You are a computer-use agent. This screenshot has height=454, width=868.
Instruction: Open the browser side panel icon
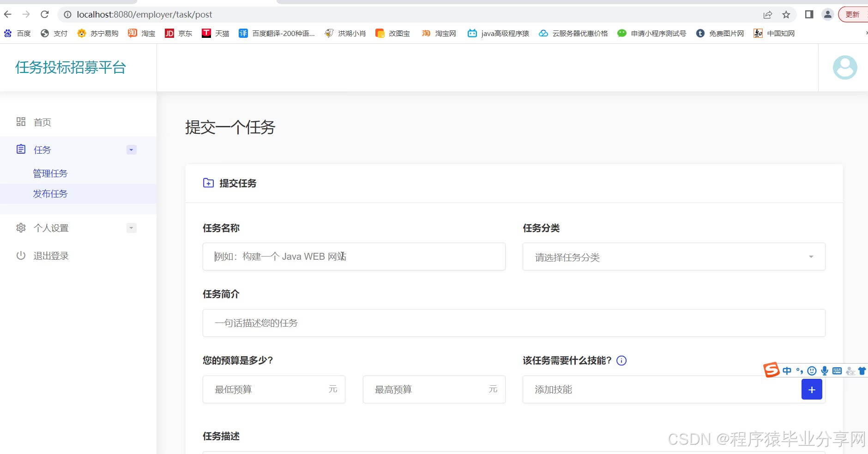pyautogui.click(x=809, y=14)
